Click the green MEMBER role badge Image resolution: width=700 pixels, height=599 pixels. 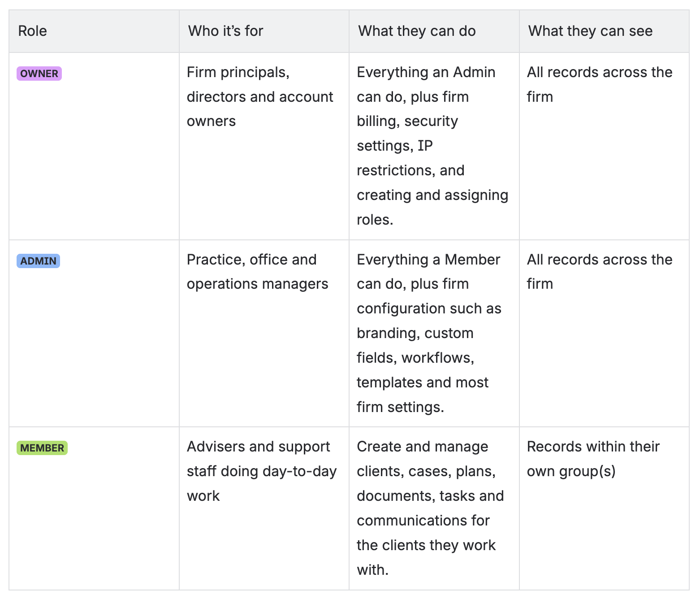tap(42, 448)
